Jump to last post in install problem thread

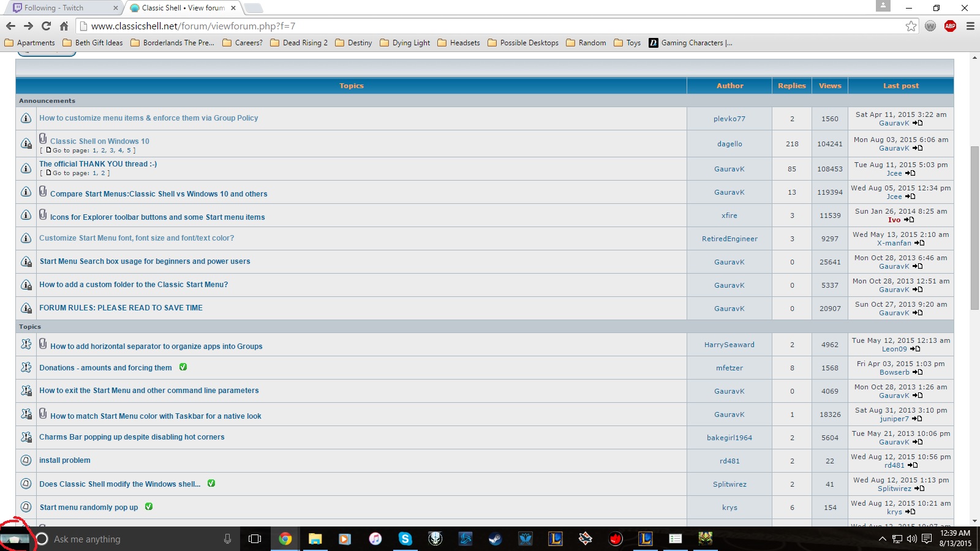click(913, 465)
